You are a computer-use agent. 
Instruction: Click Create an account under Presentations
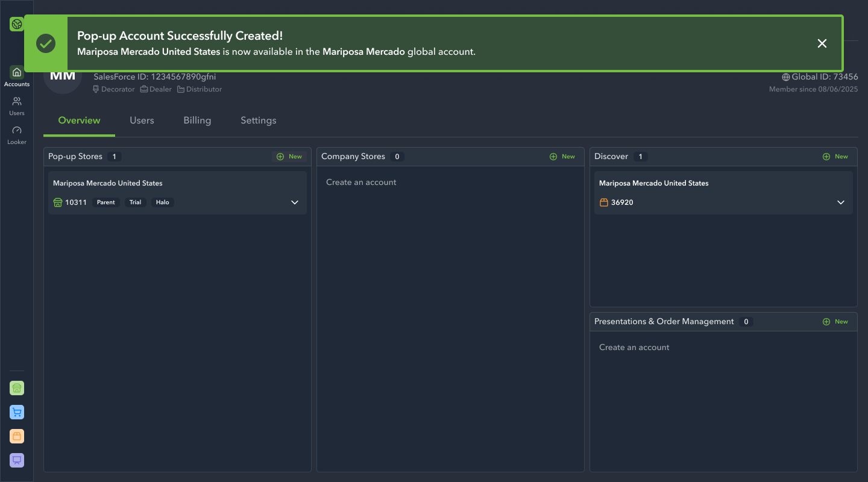coord(634,347)
